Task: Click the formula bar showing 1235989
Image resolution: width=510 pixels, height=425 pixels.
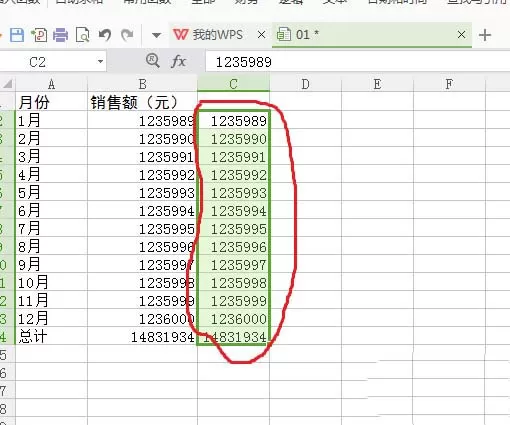Action: pos(357,62)
